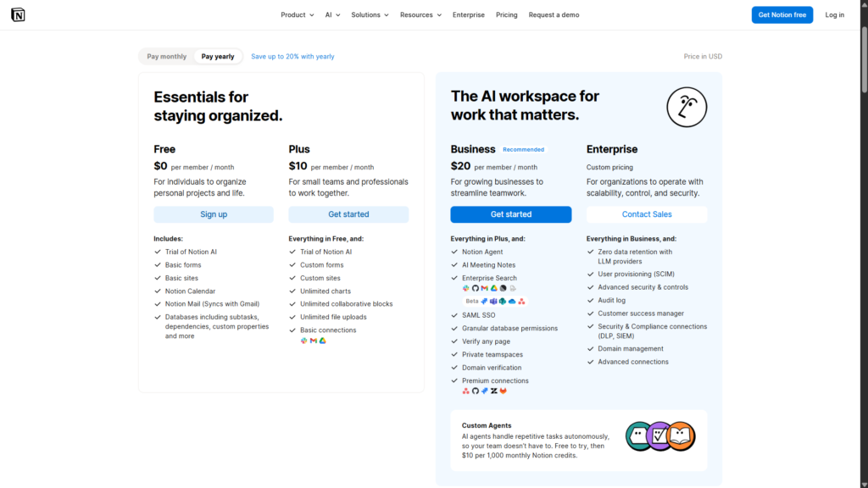Image resolution: width=868 pixels, height=488 pixels.
Task: Click the Verify any page feature item
Action: pos(486,342)
